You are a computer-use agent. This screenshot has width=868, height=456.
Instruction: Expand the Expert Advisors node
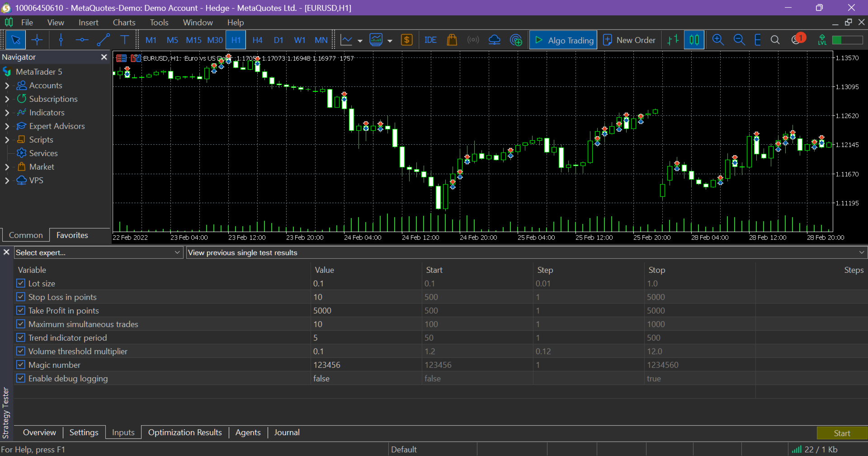7,126
